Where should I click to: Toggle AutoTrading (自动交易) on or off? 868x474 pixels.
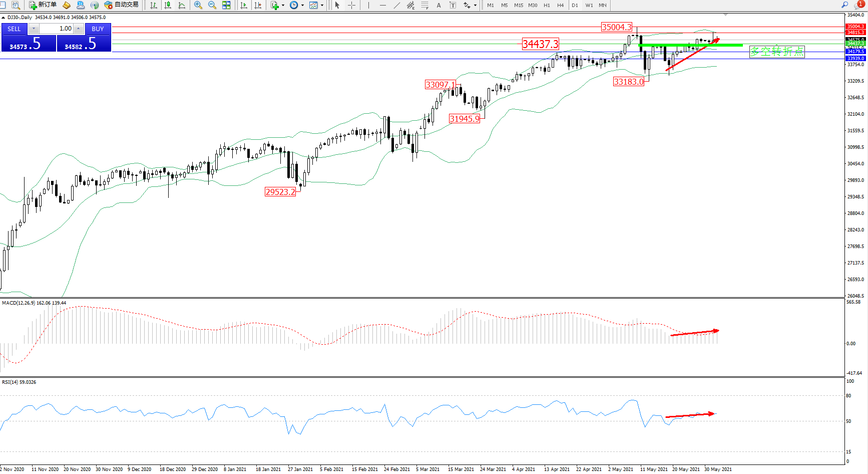pos(121,5)
